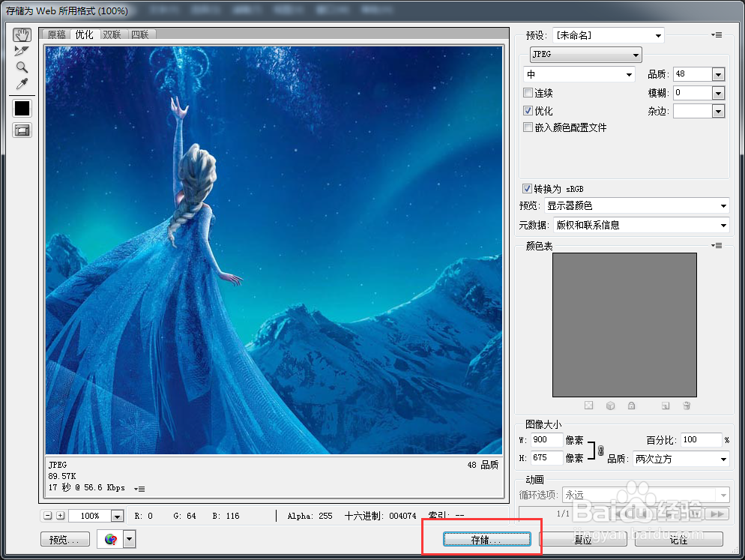Open preview info flyout menu icon
745x560 pixels.
click(x=139, y=489)
